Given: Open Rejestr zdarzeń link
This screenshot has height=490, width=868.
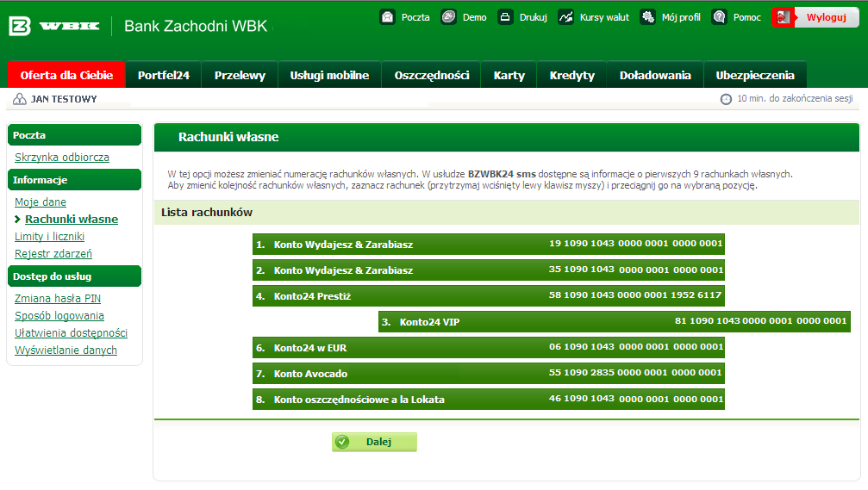Looking at the screenshot, I should point(53,253).
